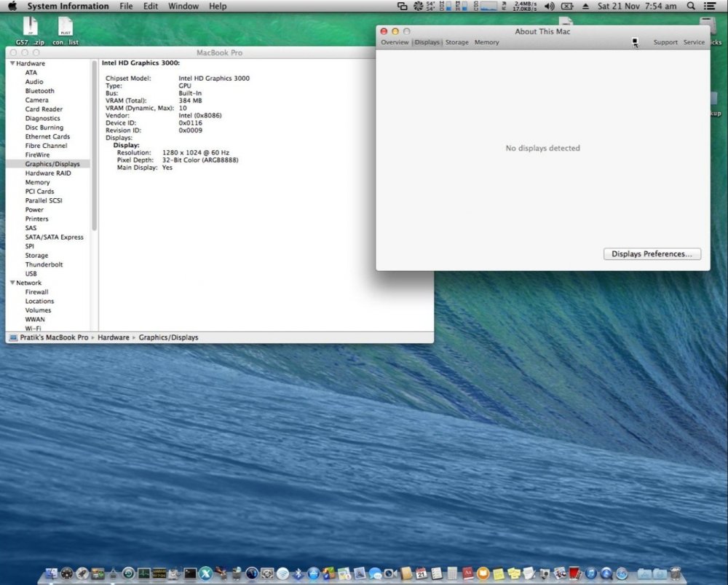Open the System Information menu
This screenshot has height=585, width=728.
click(x=68, y=6)
